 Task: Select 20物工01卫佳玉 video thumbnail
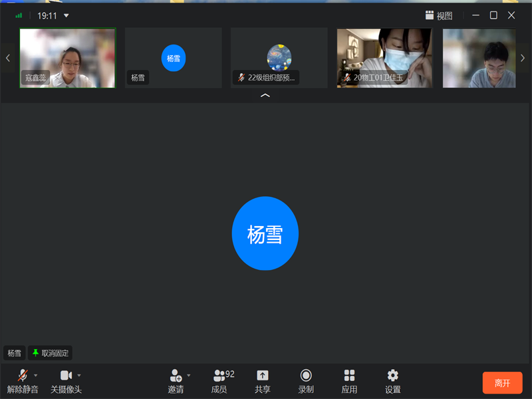coord(384,58)
